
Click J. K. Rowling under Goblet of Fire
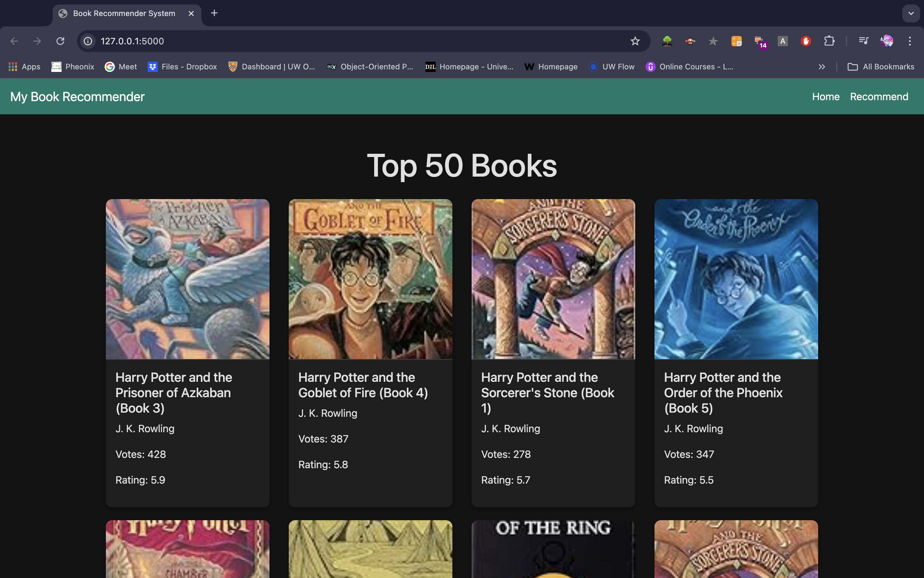(328, 413)
